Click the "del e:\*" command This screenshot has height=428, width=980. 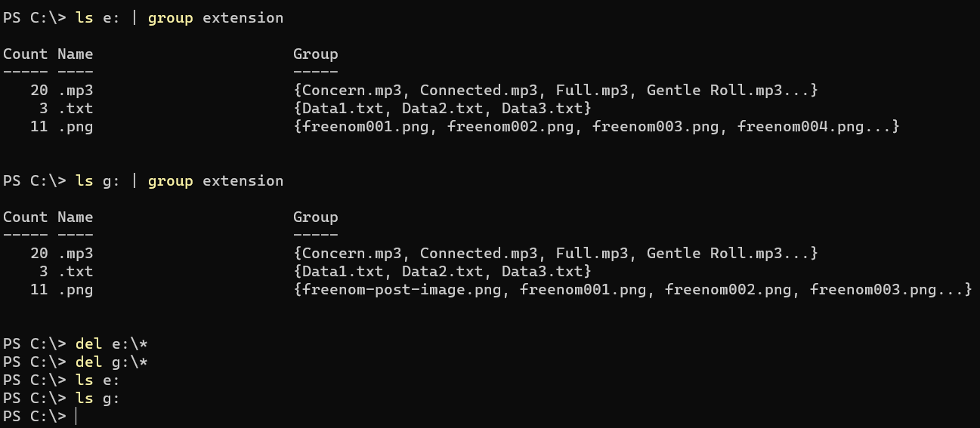111,344
